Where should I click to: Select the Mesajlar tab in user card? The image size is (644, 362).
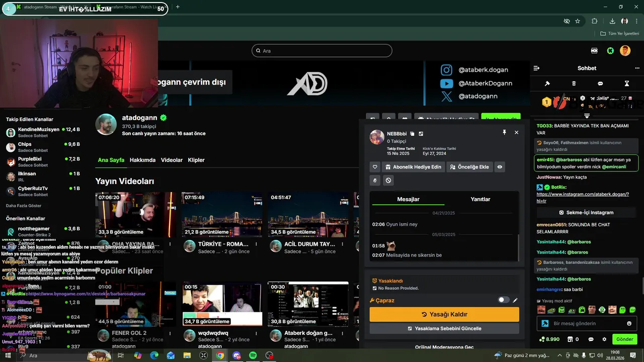coord(408,199)
